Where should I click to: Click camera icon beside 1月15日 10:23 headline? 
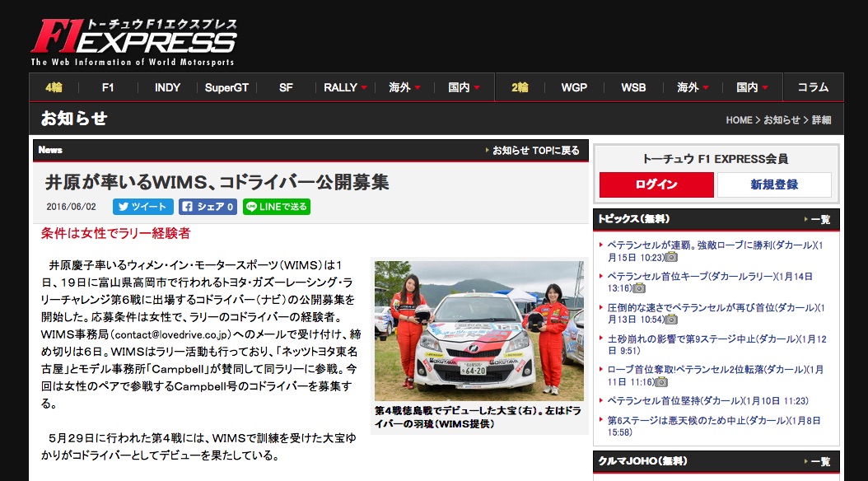coord(671,257)
